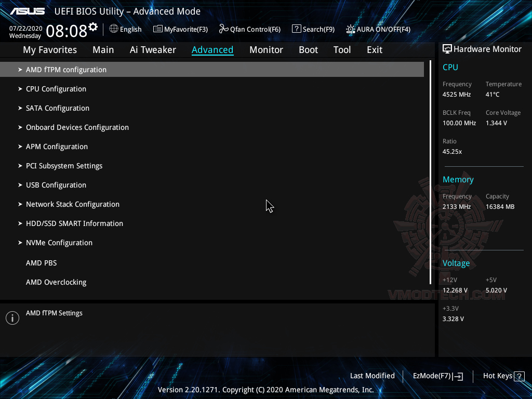The height and width of the screenshot is (399, 532).
Task: Switch to the Ai Tweaker tab
Action: pos(153,49)
